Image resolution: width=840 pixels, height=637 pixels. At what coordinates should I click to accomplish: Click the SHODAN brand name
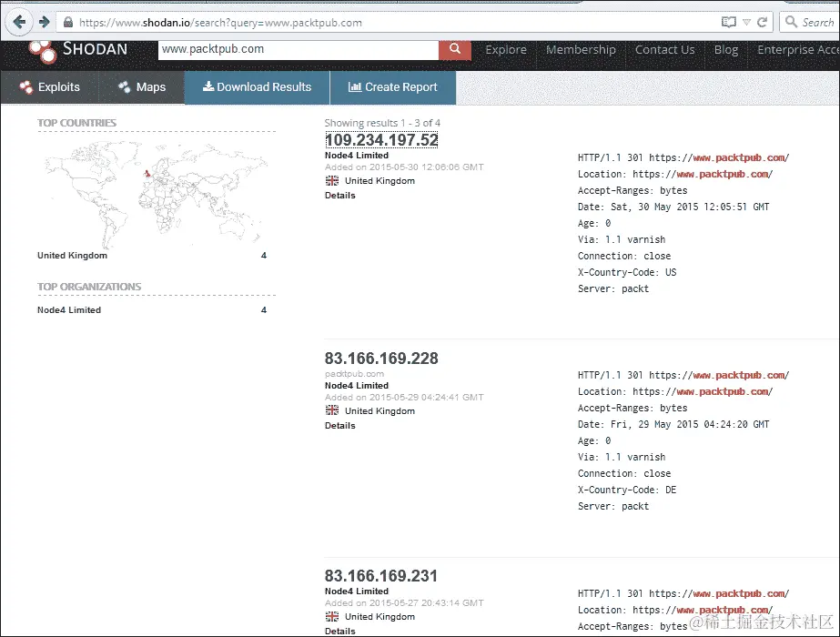pyautogui.click(x=95, y=49)
